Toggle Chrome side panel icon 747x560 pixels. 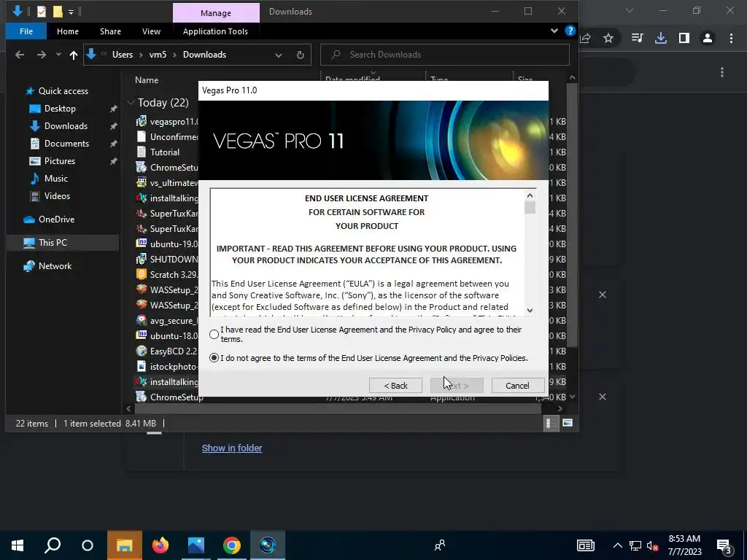pyautogui.click(x=684, y=38)
